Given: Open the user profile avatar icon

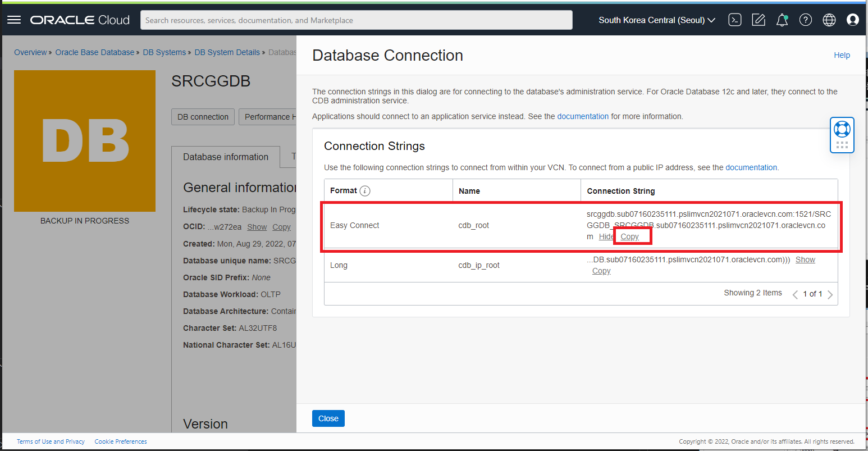Looking at the screenshot, I should 853,20.
